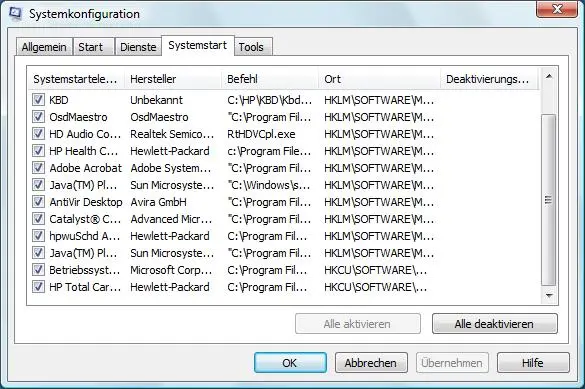
Task: Sort by Ort column header
Action: click(x=380, y=79)
